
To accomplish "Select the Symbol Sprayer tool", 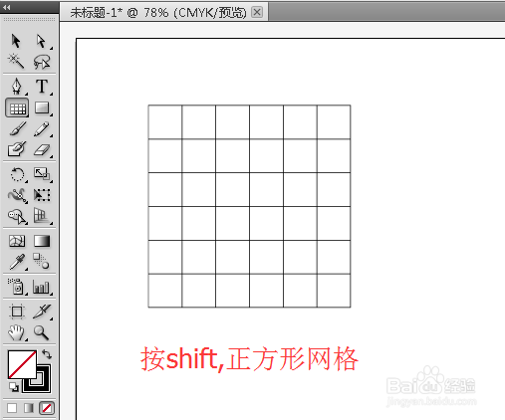I will pyautogui.click(x=17, y=287).
